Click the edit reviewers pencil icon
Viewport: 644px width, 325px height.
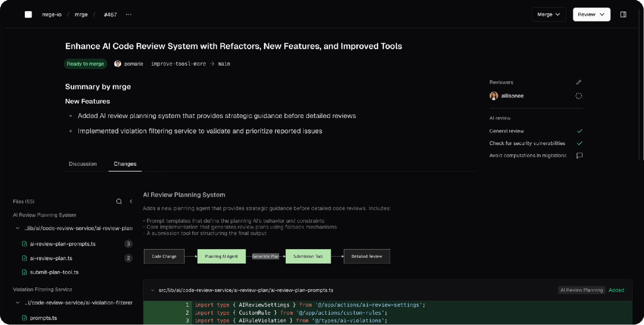pyautogui.click(x=578, y=82)
